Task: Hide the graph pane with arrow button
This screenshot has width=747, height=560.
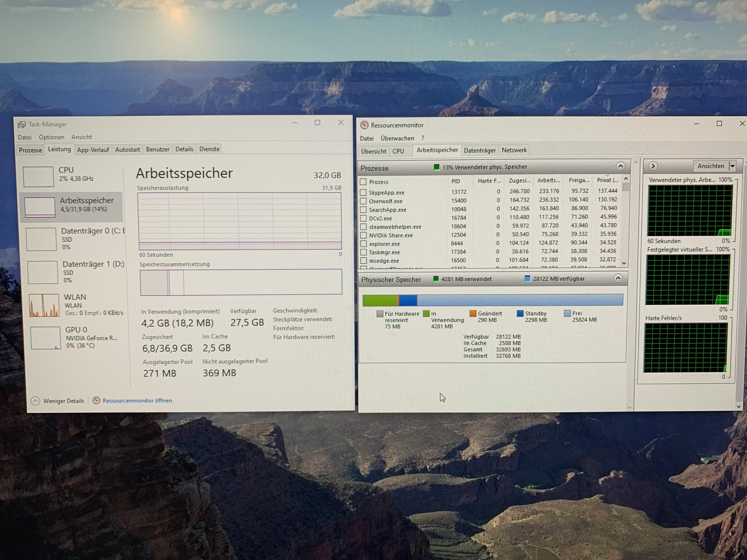Action: 653,166
